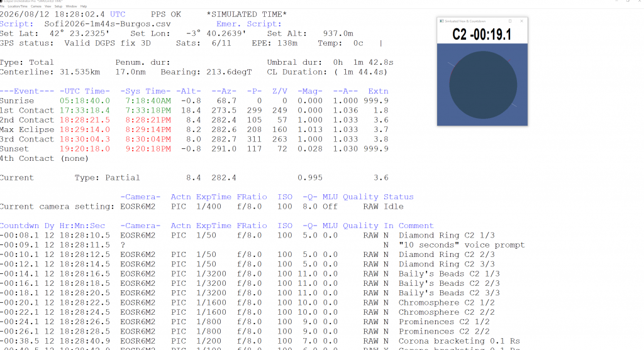
Task: Minimize the Simulated View & Countdown window
Action: [x=498, y=21]
